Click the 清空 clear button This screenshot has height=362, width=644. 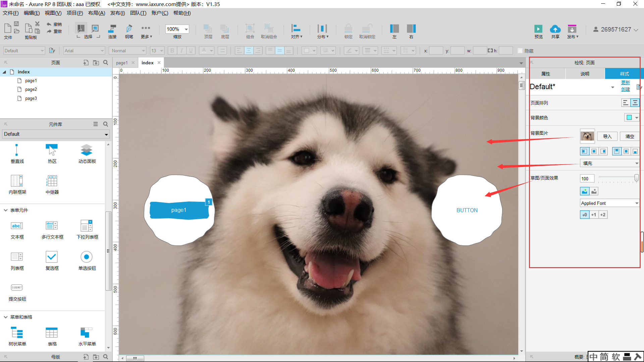[630, 136]
